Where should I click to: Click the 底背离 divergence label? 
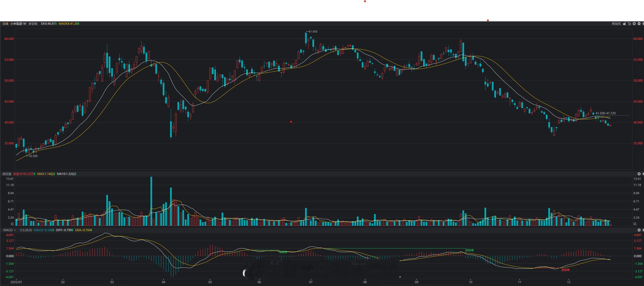pyautogui.click(x=565, y=270)
